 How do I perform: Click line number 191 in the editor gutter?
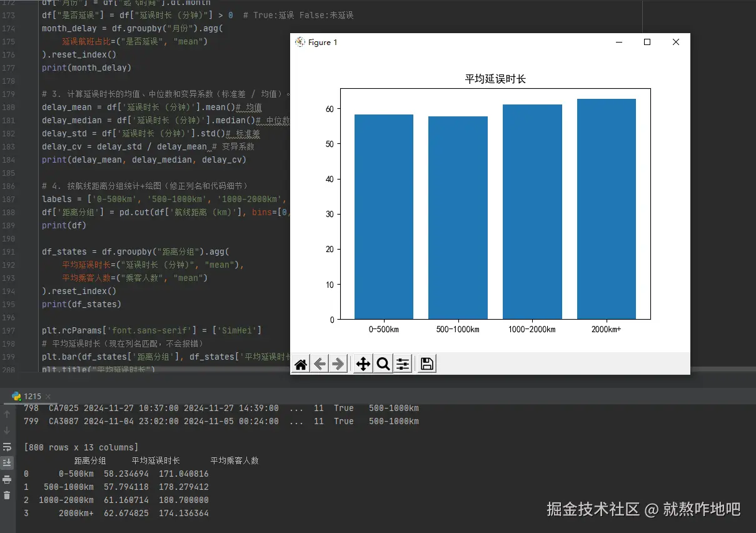pyautogui.click(x=8, y=251)
